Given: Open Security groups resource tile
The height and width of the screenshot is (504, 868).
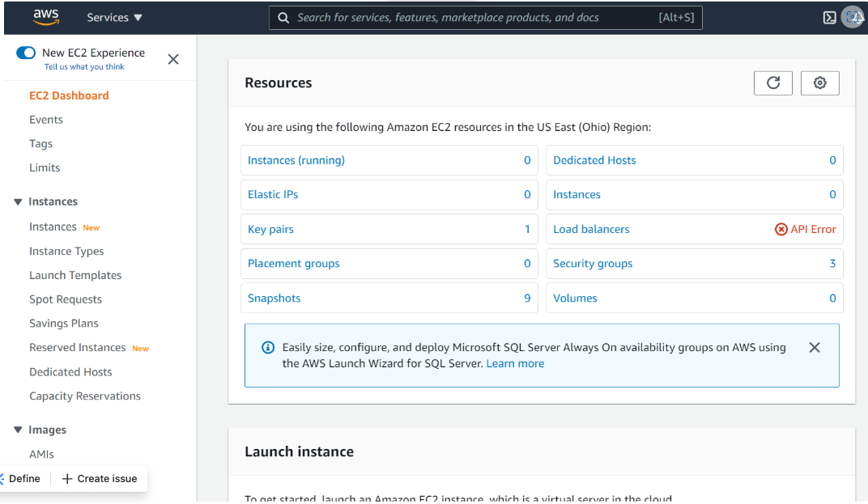Looking at the screenshot, I should coord(593,264).
